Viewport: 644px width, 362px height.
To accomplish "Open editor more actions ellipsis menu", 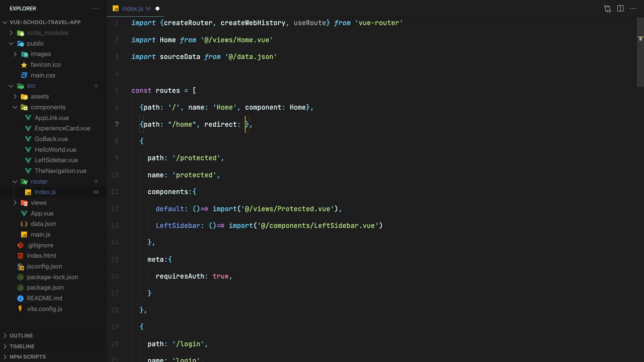I will pos(633,9).
